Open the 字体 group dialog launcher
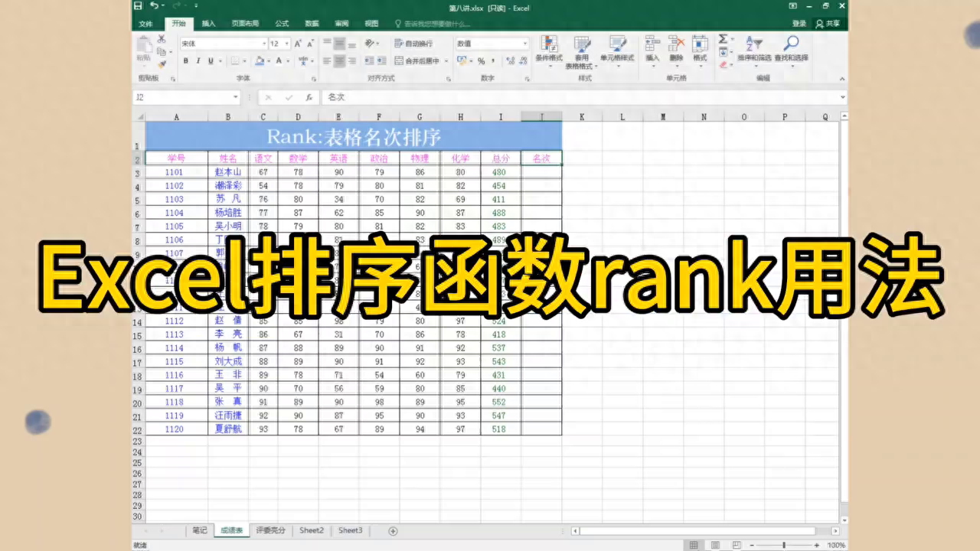Viewport: 980px width, 551px height. (314, 79)
